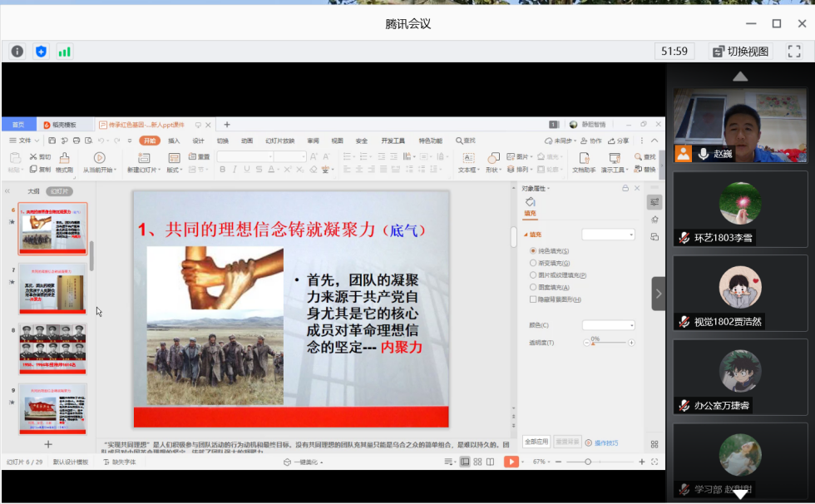815x504 pixels.
Task: Open the Insert (插入) ribbon tab
Action: (174, 141)
